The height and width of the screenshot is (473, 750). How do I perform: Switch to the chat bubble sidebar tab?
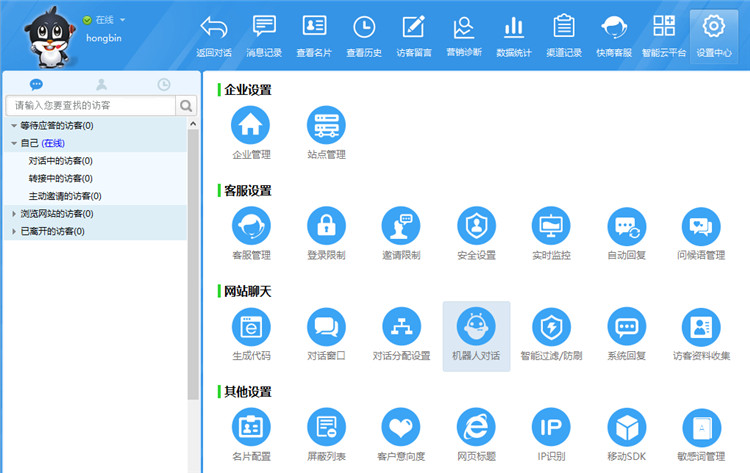[x=37, y=84]
